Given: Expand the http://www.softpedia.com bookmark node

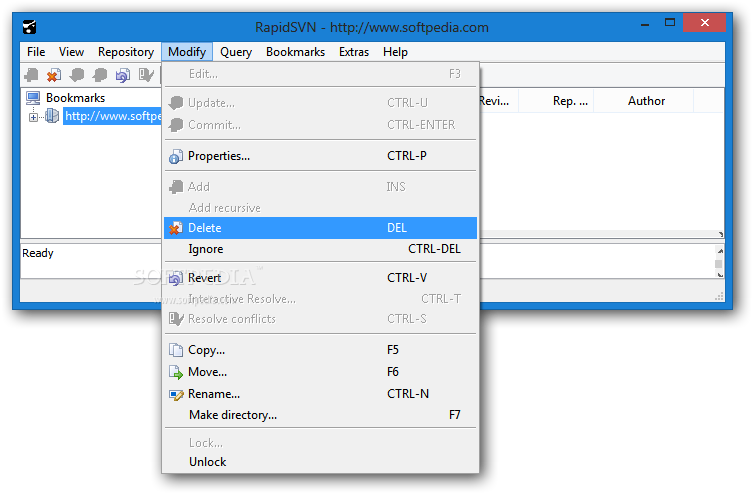Looking at the screenshot, I should (x=33, y=117).
